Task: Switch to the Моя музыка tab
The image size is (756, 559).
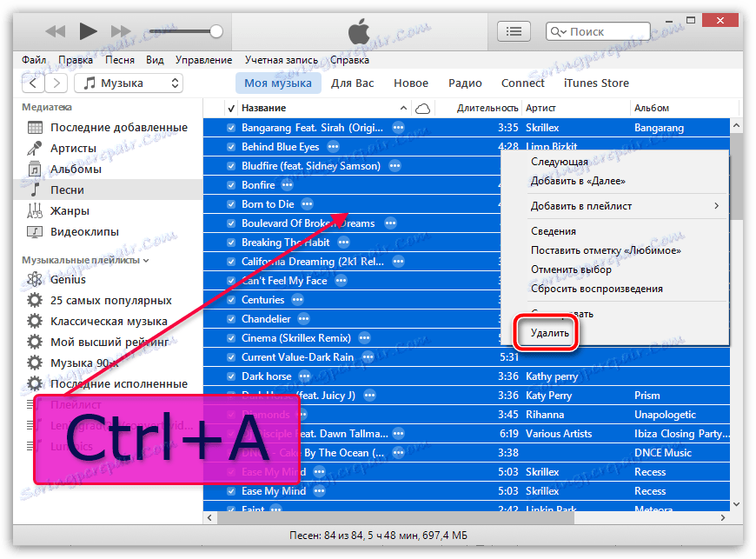Action: click(278, 83)
